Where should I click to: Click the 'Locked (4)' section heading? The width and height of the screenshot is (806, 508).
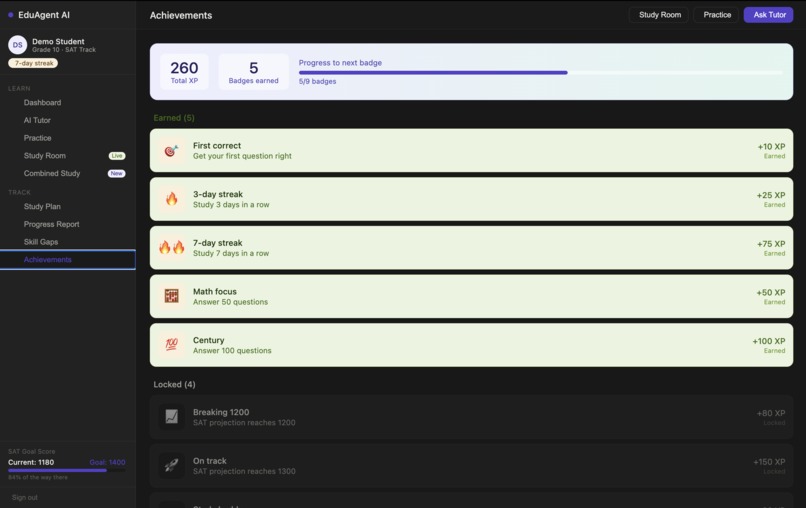tap(174, 384)
